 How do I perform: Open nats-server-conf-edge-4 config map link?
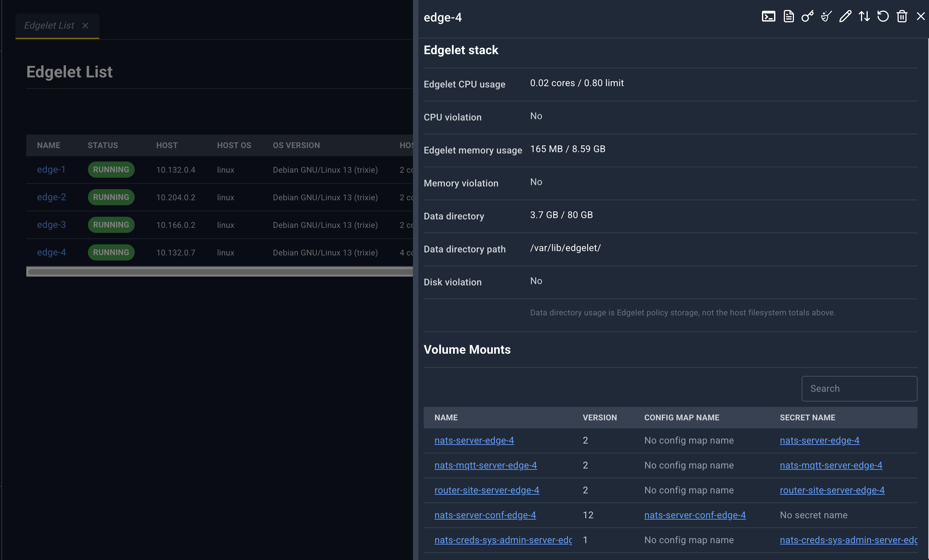click(695, 515)
